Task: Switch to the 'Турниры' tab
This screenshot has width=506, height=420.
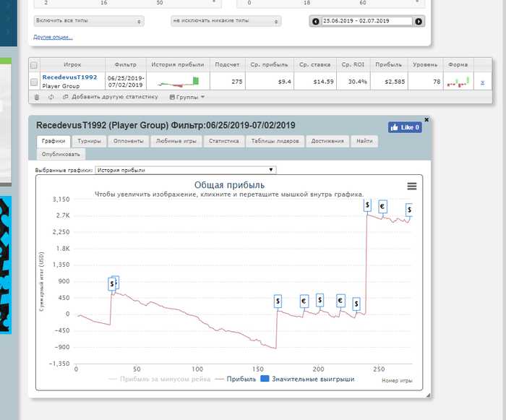Action: pyautogui.click(x=89, y=141)
